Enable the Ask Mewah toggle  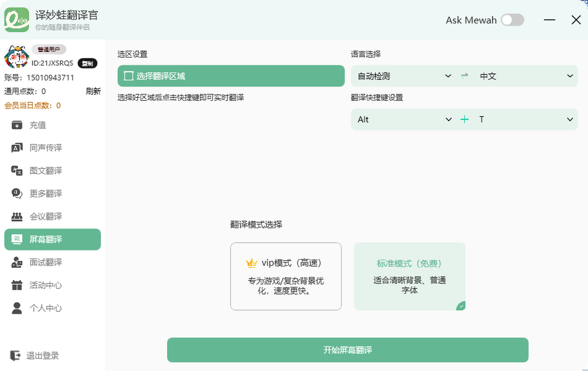click(513, 20)
